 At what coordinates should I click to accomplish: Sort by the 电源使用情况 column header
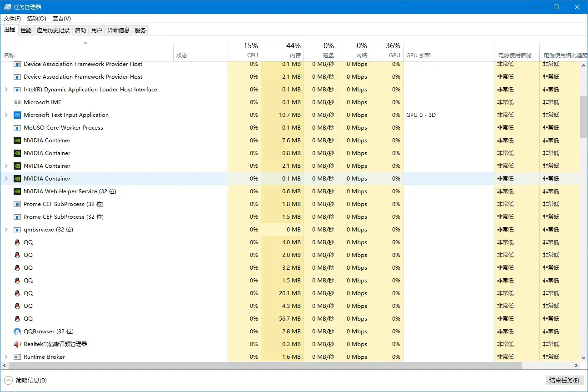(517, 50)
